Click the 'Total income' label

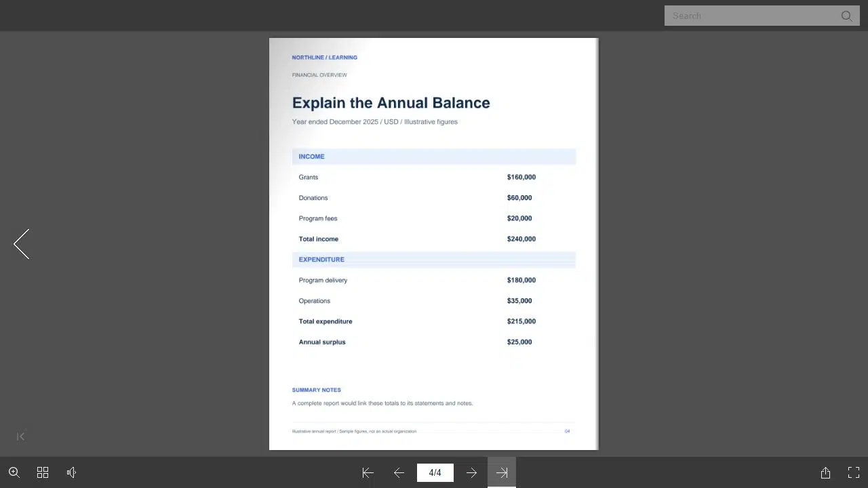(318, 239)
